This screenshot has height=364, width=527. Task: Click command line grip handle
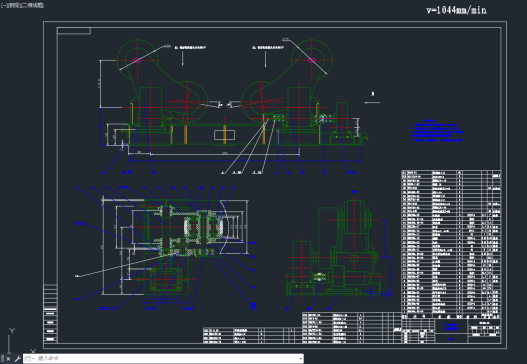3,359
